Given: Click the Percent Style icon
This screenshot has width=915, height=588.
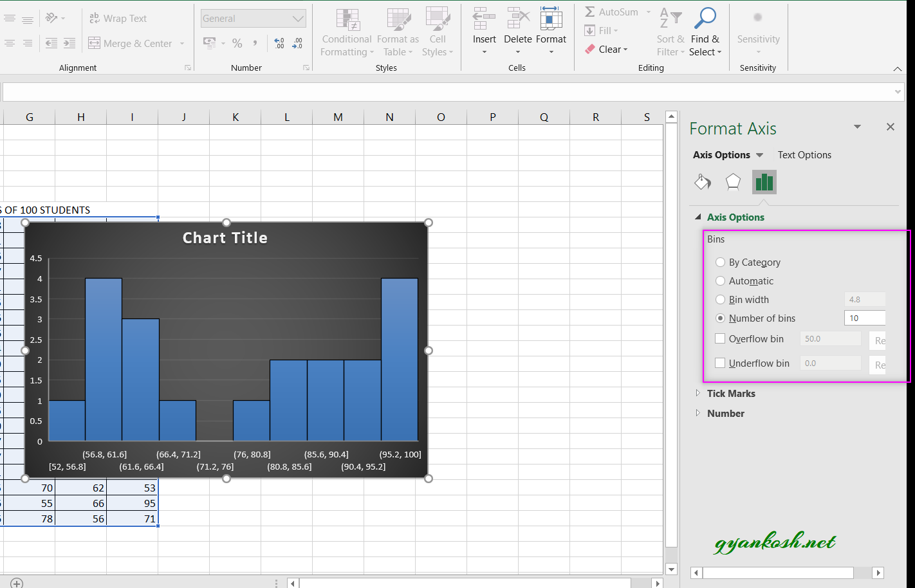Looking at the screenshot, I should click(x=237, y=43).
